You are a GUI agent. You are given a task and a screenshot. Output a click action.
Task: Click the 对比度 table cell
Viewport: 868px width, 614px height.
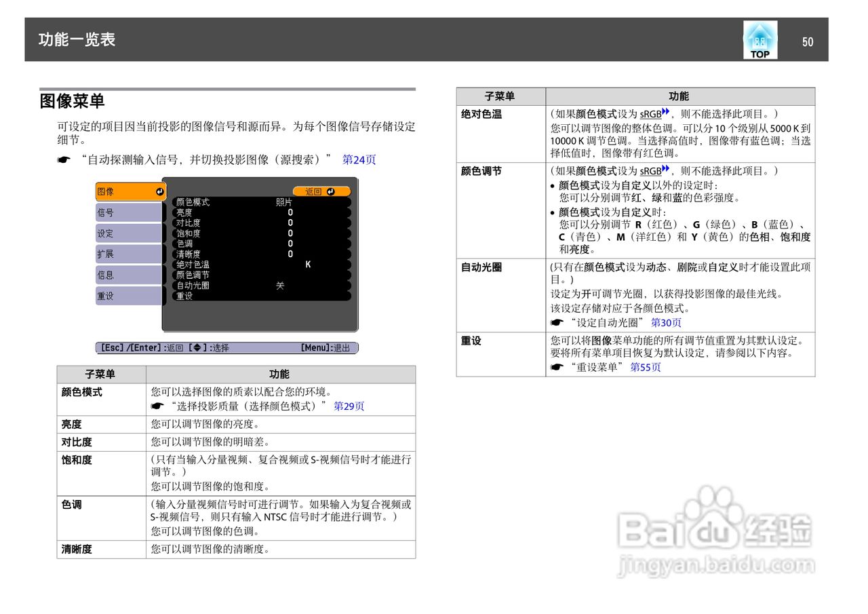[x=101, y=442]
